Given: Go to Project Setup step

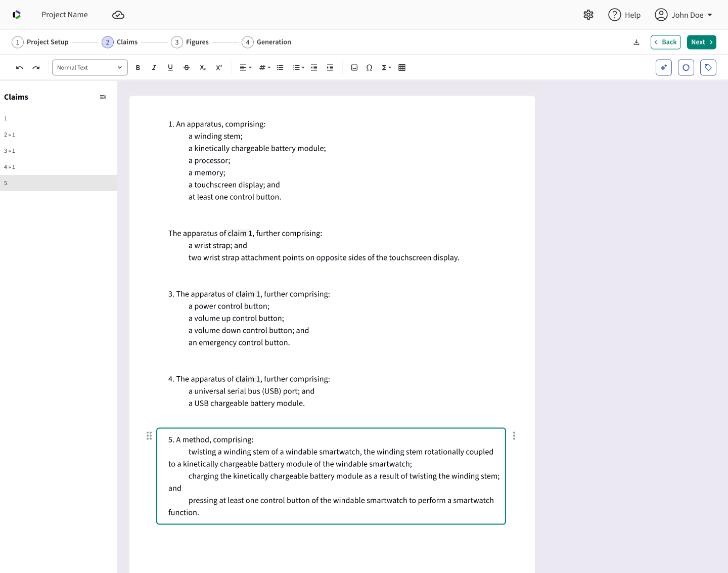Looking at the screenshot, I should 40,42.
